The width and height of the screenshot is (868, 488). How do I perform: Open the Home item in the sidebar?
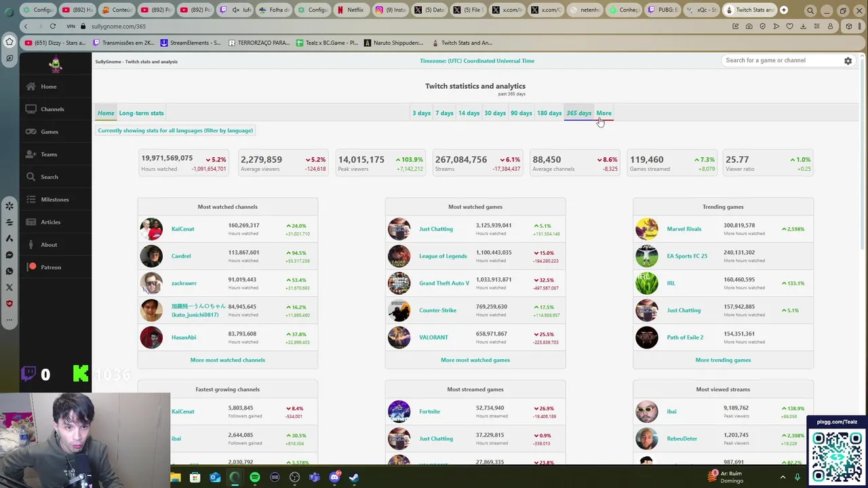pyautogui.click(x=48, y=87)
